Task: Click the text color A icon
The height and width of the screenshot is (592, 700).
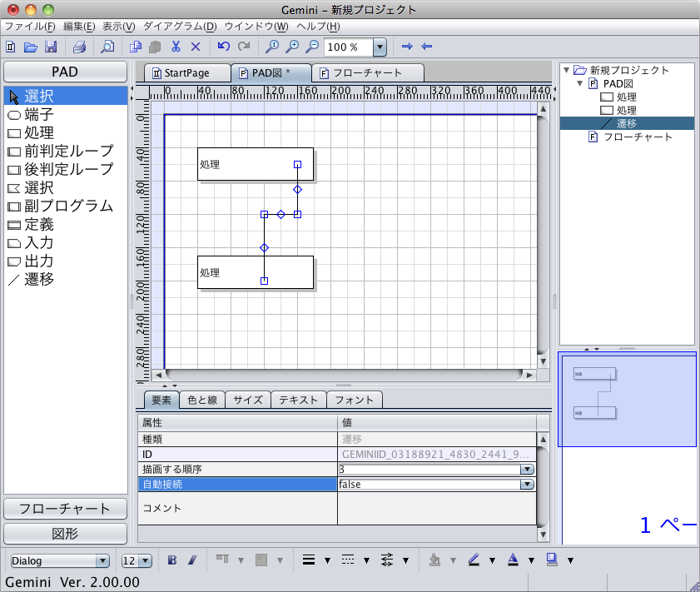Action: [513, 560]
